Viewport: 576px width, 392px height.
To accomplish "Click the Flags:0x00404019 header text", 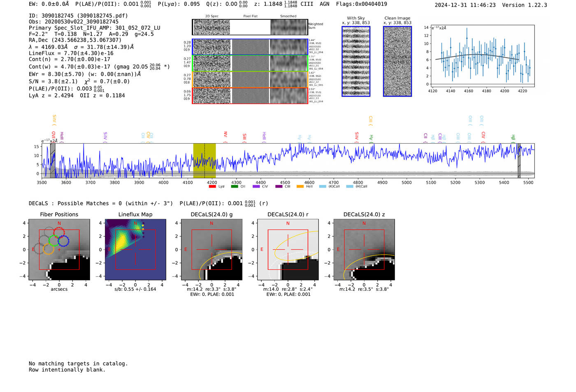I will coord(362,4).
